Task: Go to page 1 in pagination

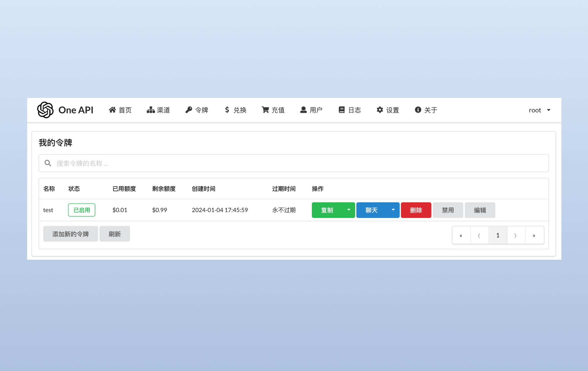Action: [498, 235]
